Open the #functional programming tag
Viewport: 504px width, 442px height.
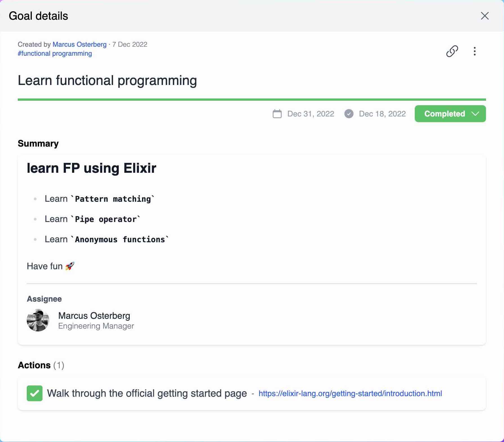tap(55, 53)
